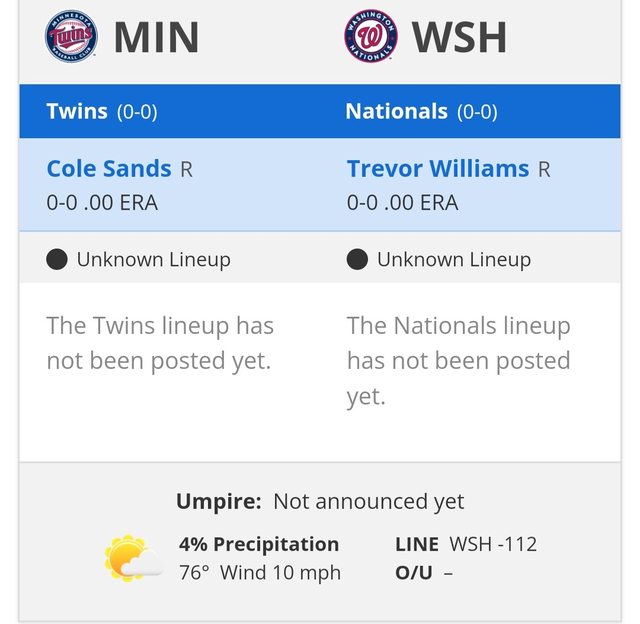Click the O/U over-under value

click(x=447, y=573)
